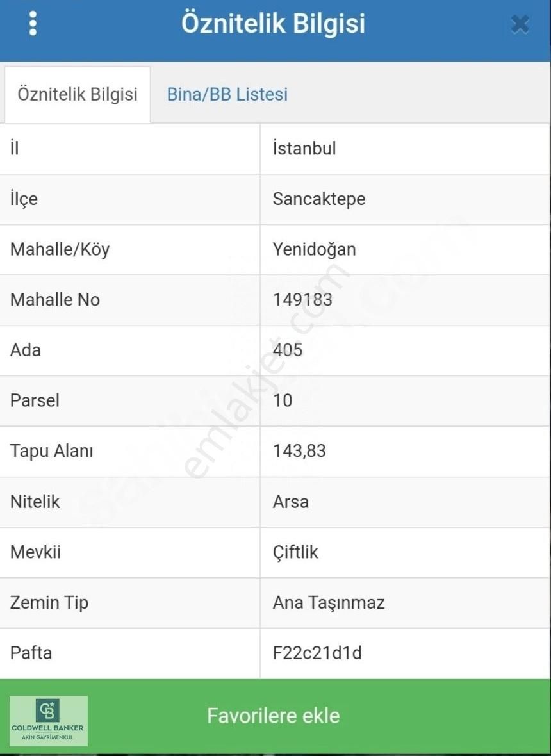Click the Sancaktepe district value
This screenshot has width=551, height=756.
[x=317, y=199]
